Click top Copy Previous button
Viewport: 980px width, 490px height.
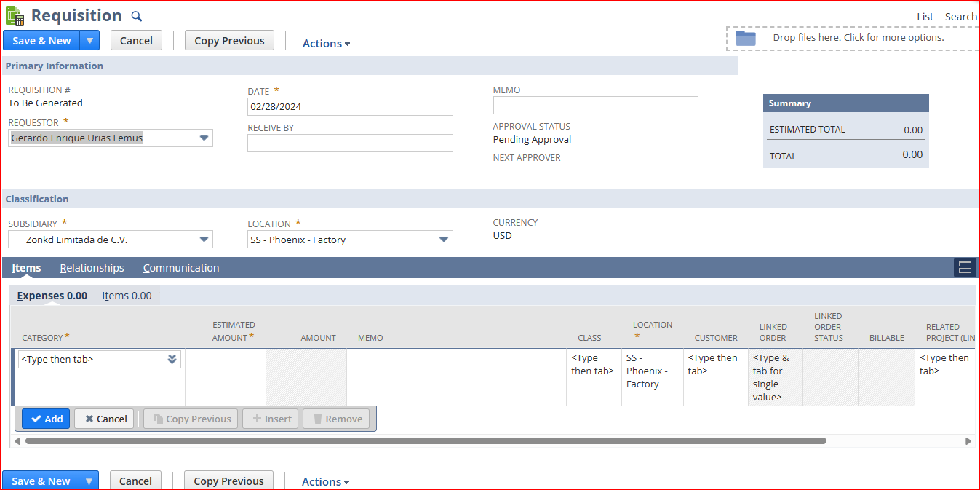[229, 41]
